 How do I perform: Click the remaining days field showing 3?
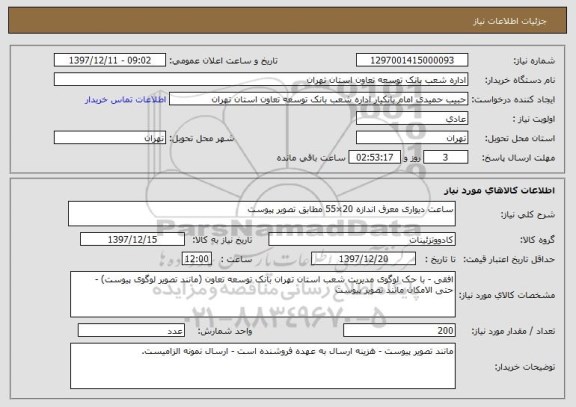pos(446,158)
